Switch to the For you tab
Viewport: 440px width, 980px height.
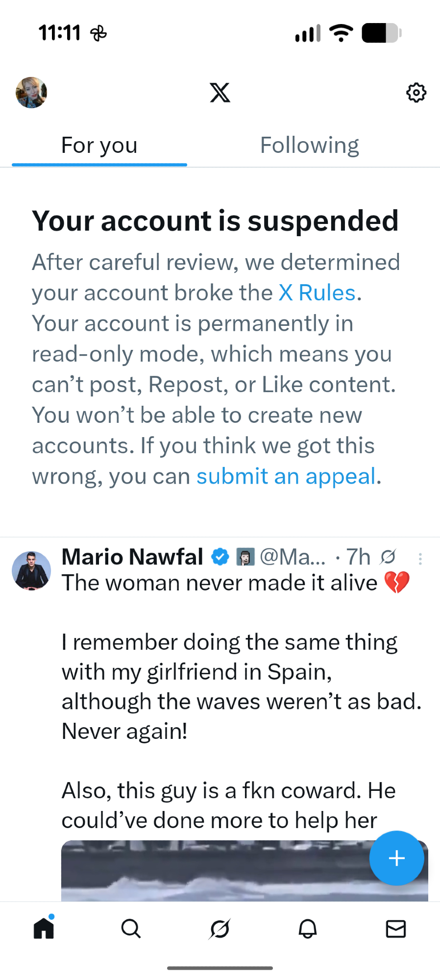click(x=99, y=146)
